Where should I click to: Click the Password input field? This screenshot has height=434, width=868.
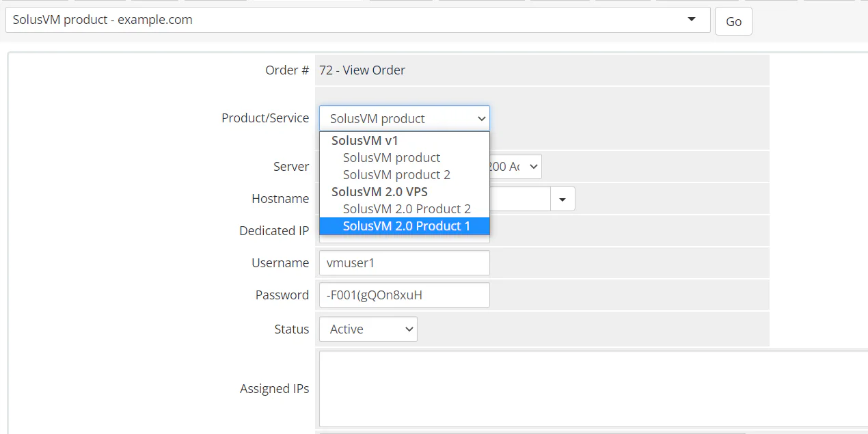pos(404,295)
